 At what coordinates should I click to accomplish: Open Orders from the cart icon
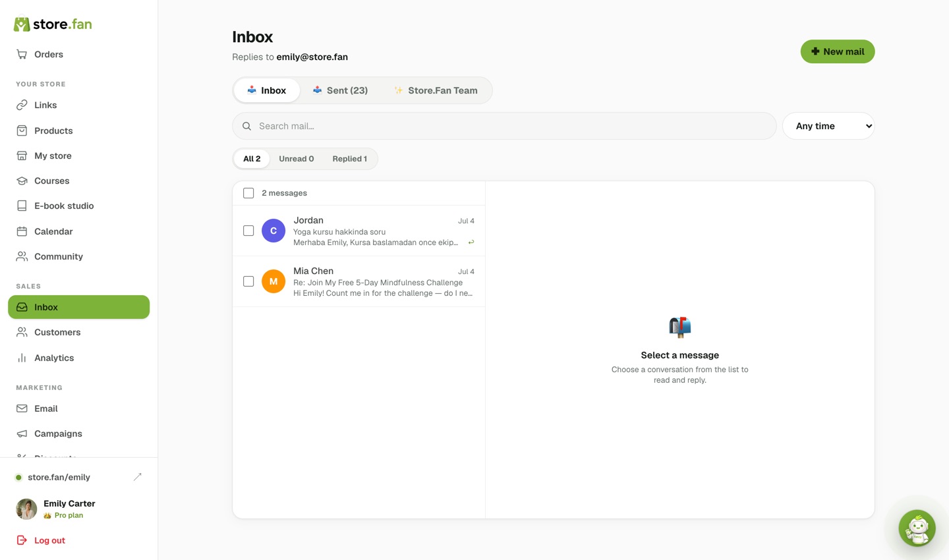click(22, 55)
